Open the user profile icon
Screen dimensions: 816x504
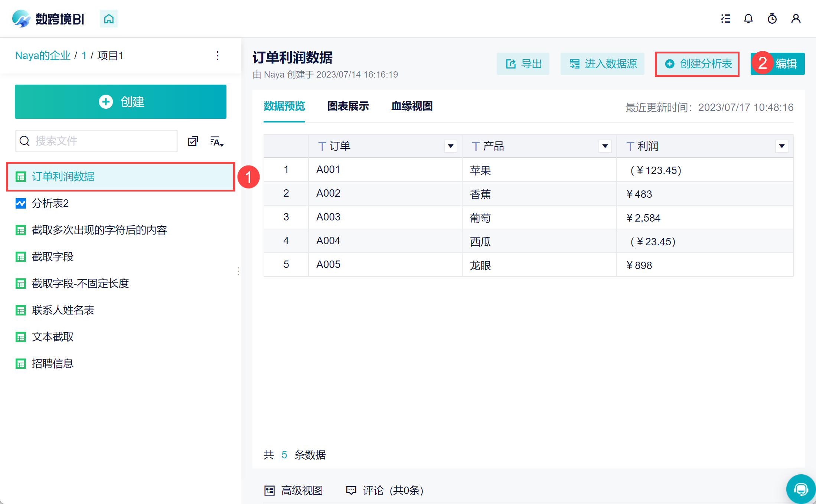tap(796, 19)
